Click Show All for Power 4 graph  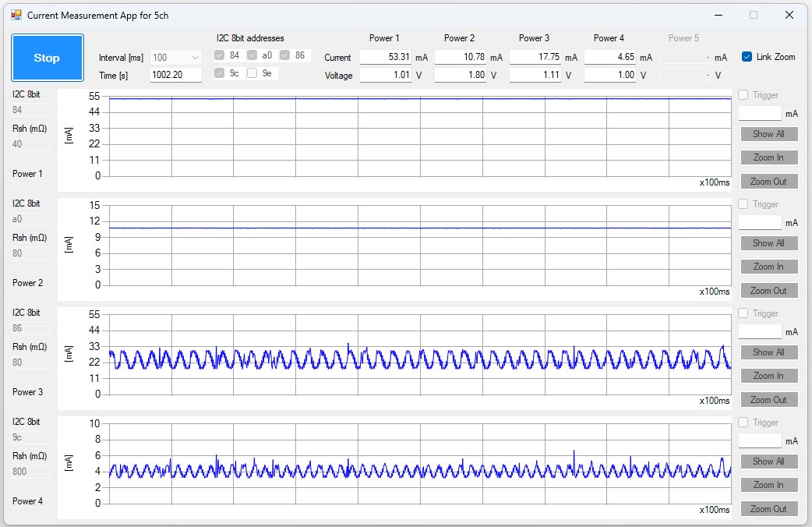pyautogui.click(x=769, y=462)
